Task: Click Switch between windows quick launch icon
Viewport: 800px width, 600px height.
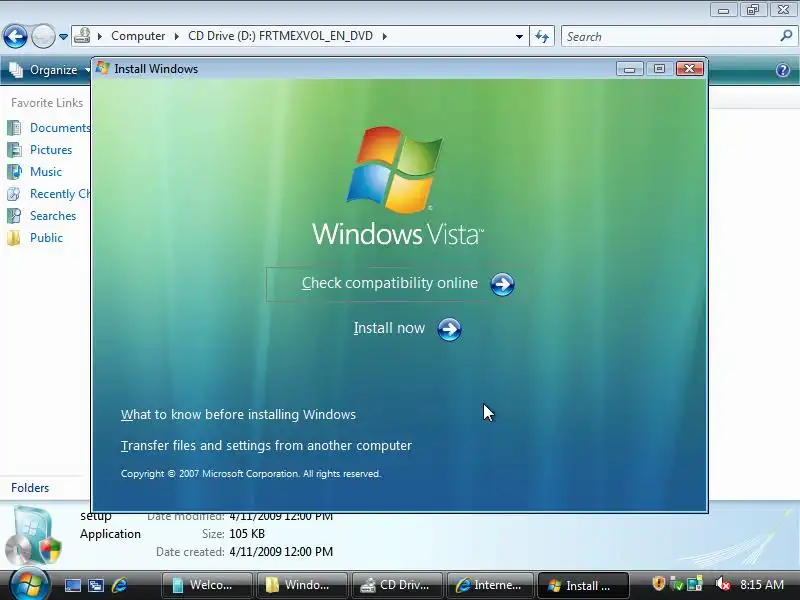Action: coord(96,585)
